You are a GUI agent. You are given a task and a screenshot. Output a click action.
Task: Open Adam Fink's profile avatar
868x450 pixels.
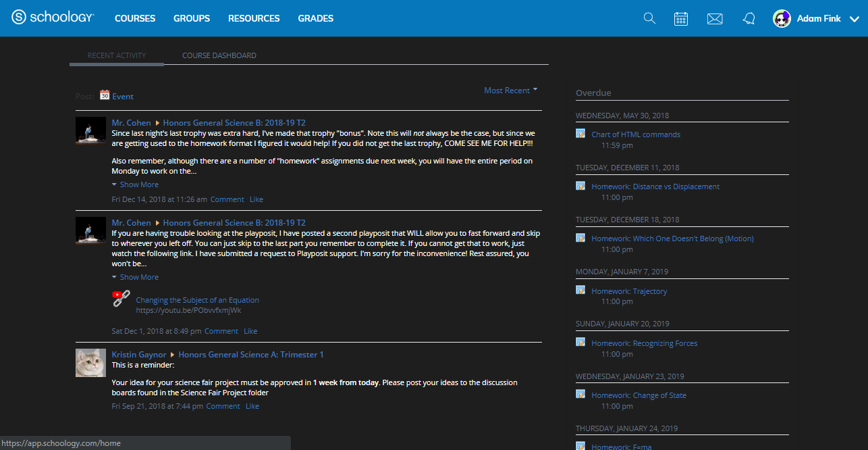(782, 18)
